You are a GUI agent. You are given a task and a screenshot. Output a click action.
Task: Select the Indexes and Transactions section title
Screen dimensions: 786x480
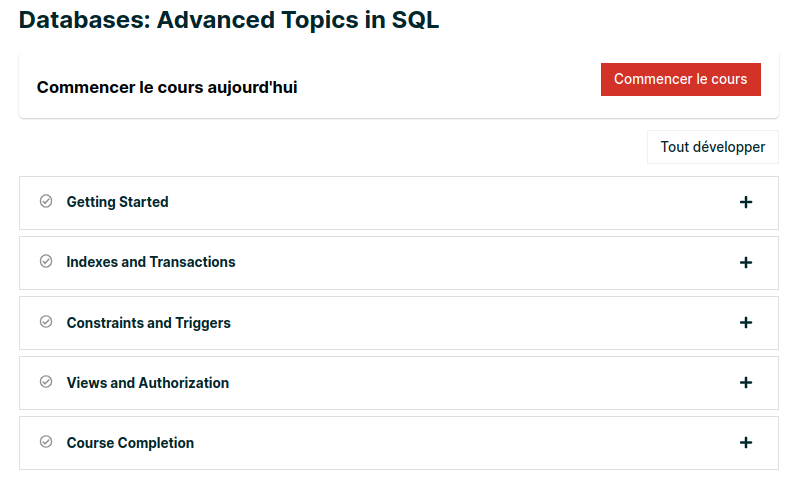(x=151, y=262)
